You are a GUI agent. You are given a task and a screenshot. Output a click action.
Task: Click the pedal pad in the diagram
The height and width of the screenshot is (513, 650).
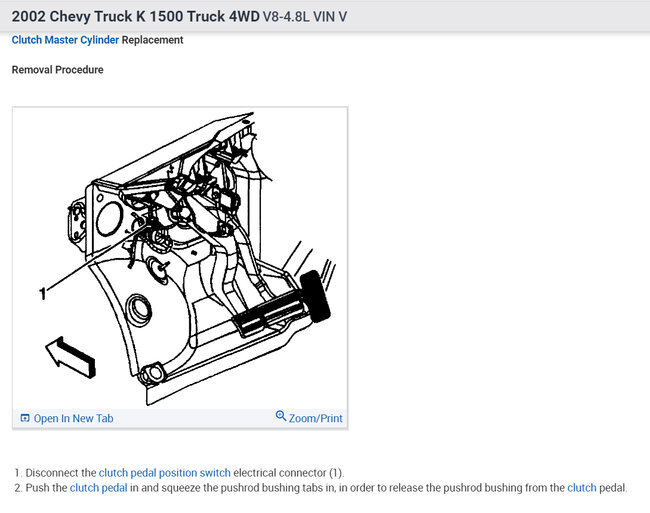point(269,313)
